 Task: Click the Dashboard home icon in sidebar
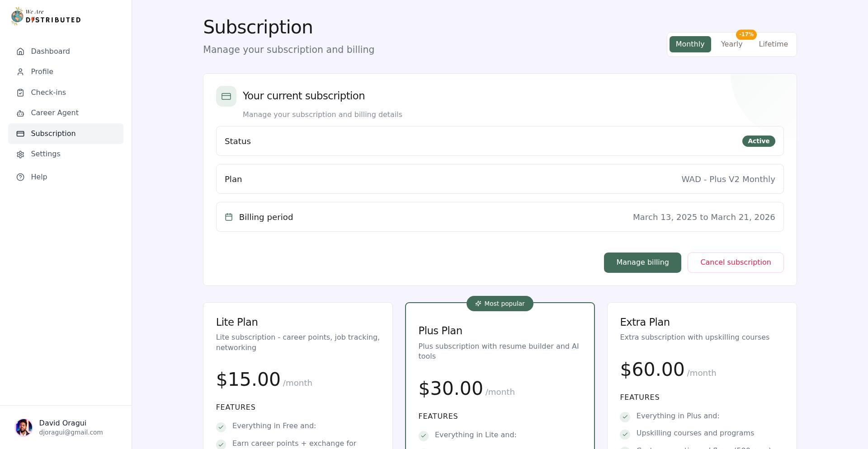click(20, 51)
